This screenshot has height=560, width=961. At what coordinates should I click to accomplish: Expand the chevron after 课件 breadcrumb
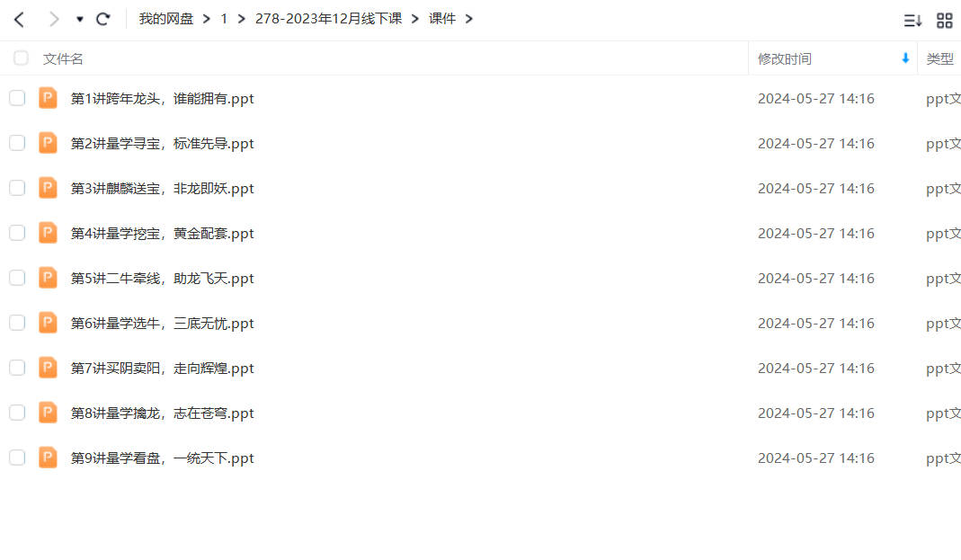469,19
